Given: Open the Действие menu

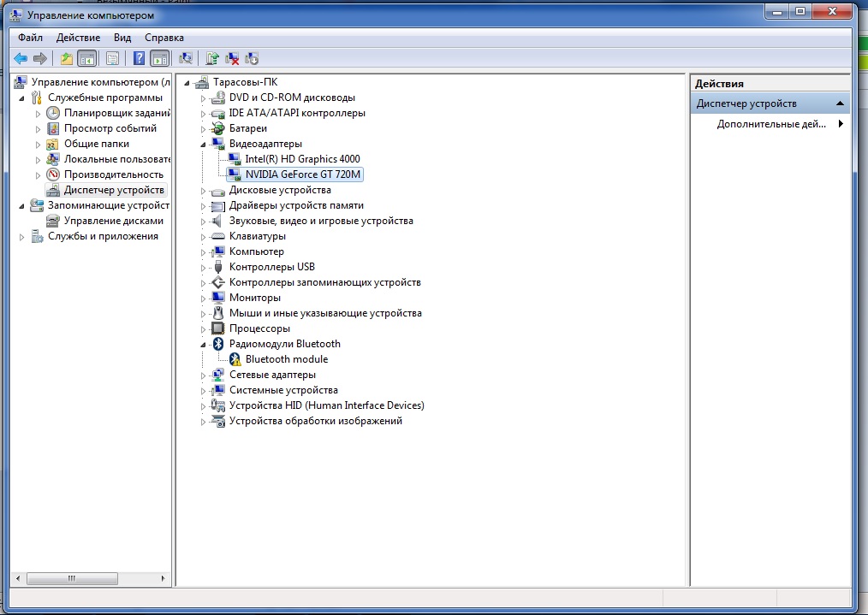Looking at the screenshot, I should (78, 38).
